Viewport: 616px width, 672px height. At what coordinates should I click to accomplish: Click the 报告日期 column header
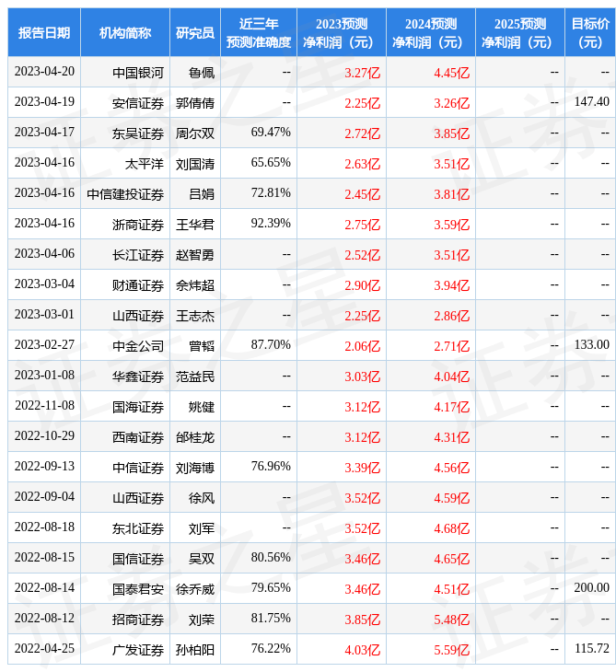(43, 32)
